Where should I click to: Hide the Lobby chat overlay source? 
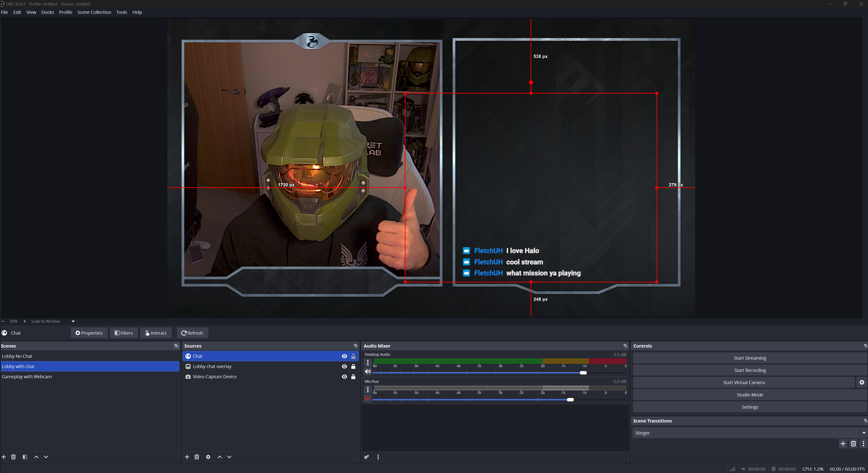[344, 367]
